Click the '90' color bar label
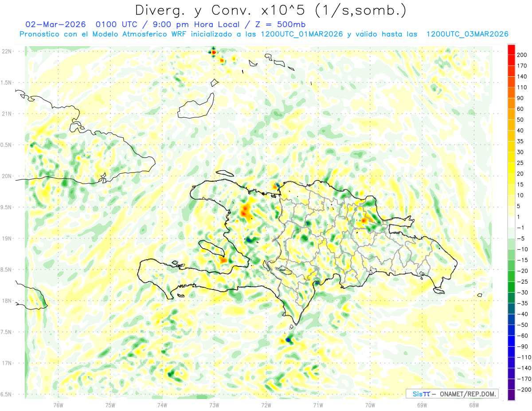Image resolution: width=532 pixels, height=411 pixels. (521, 98)
